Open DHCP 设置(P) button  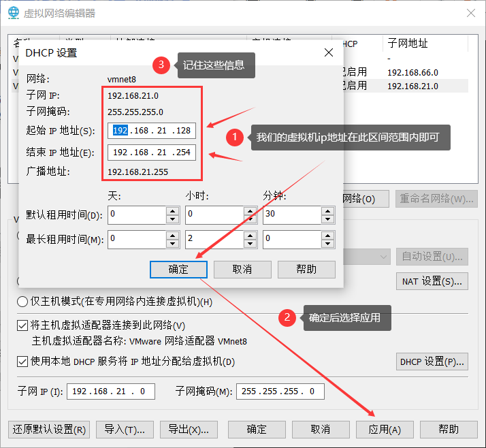coord(432,362)
